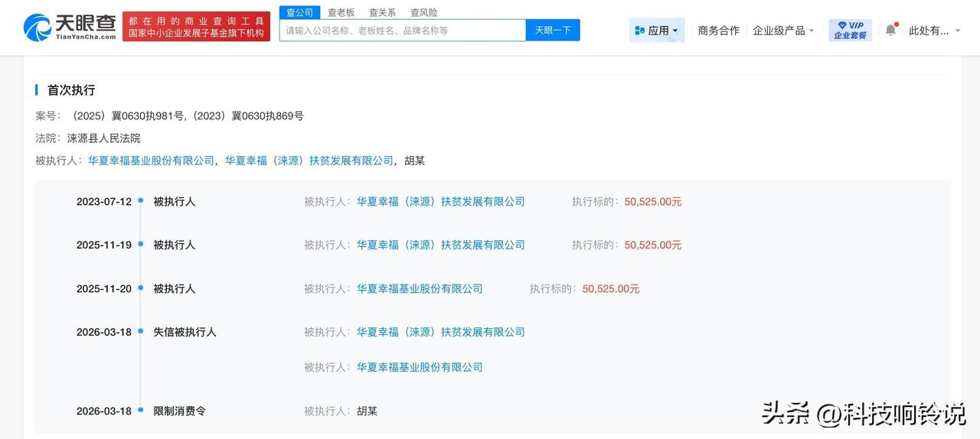Open 华夏幸福（涞源）扶贫发展有限公司 in the header line
Screen dimensions: 980x439
(309, 161)
